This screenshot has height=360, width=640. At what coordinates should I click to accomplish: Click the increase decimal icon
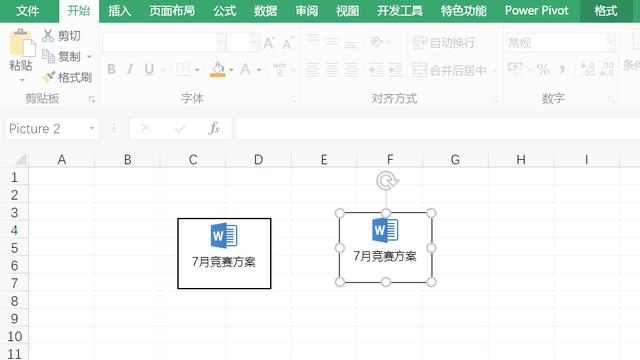point(588,69)
